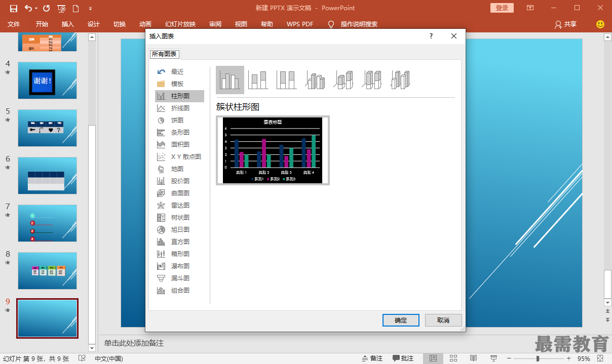Cancel the dialog with 取消 button
The image size is (612, 364).
coord(443,320)
